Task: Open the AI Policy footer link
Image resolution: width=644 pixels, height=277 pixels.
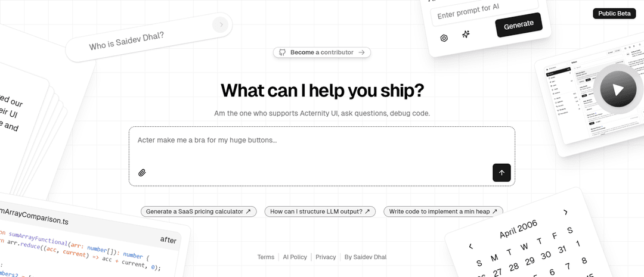Action: (x=295, y=257)
